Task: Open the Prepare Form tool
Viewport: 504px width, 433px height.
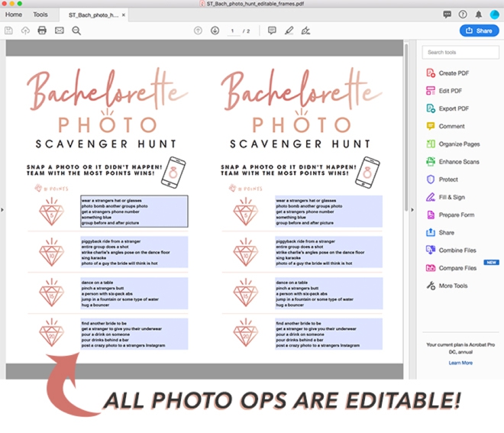Action: pyautogui.click(x=451, y=215)
